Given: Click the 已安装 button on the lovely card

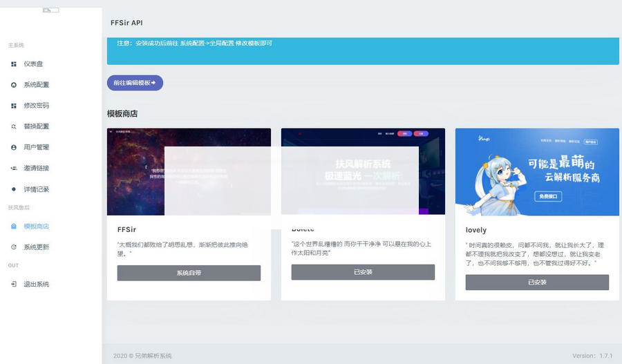Looking at the screenshot, I should [x=537, y=282].
